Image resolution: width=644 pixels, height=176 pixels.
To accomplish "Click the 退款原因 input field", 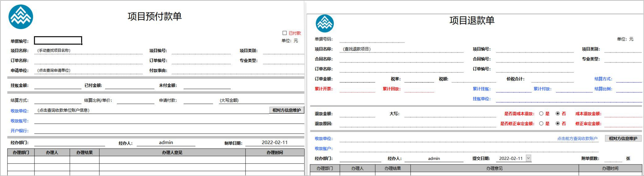I will (x=418, y=124).
